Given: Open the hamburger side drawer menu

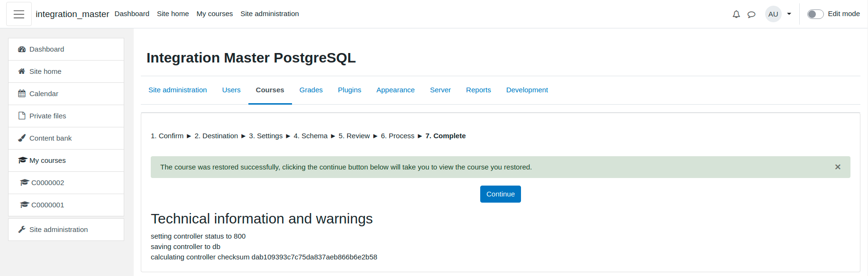Looking at the screenshot, I should 19,14.
